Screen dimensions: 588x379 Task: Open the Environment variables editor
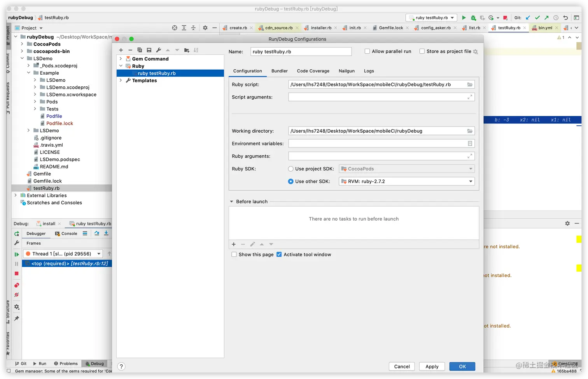click(x=470, y=144)
